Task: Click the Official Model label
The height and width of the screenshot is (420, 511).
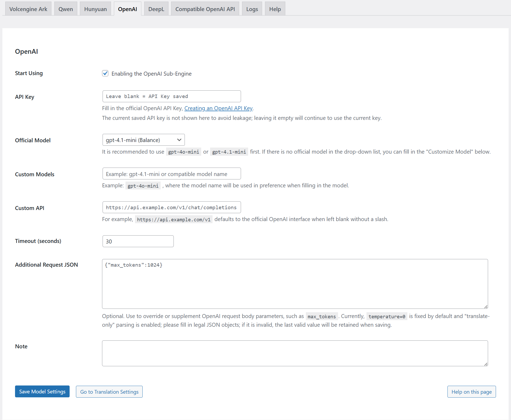Action: [x=33, y=140]
